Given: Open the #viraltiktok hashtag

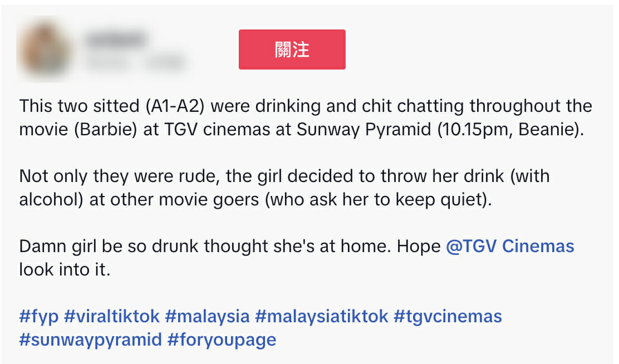Looking at the screenshot, I should [x=112, y=316].
